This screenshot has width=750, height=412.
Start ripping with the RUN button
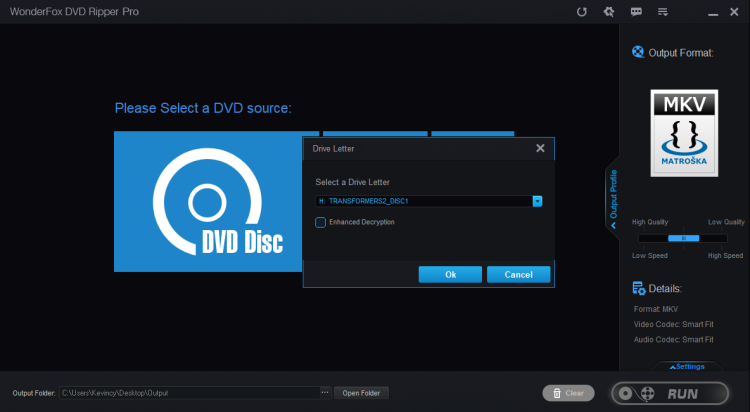tap(671, 393)
